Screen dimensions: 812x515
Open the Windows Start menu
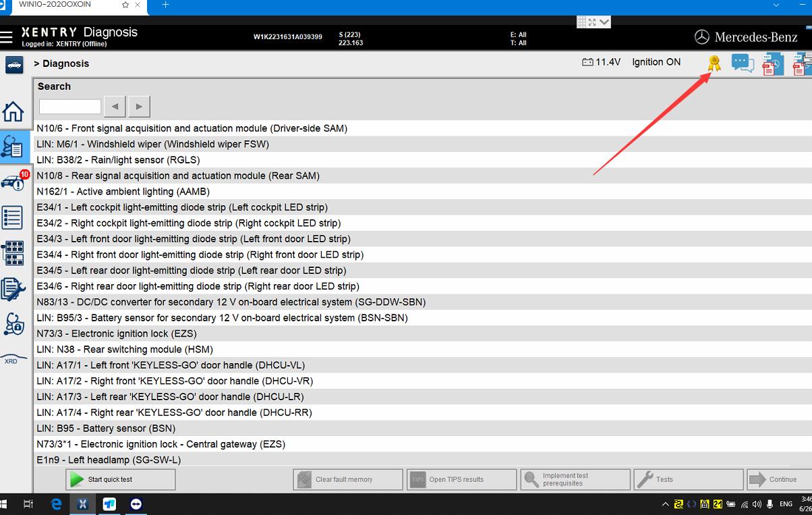tap(3, 504)
